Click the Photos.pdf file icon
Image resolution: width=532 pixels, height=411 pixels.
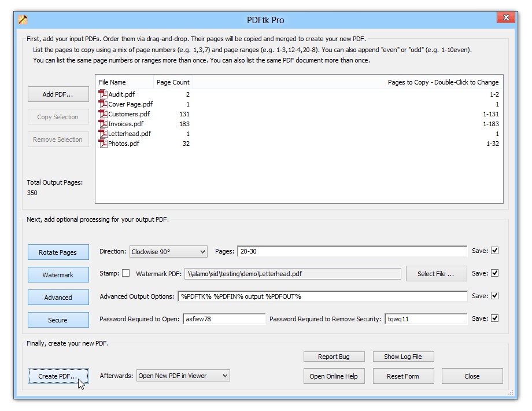103,144
